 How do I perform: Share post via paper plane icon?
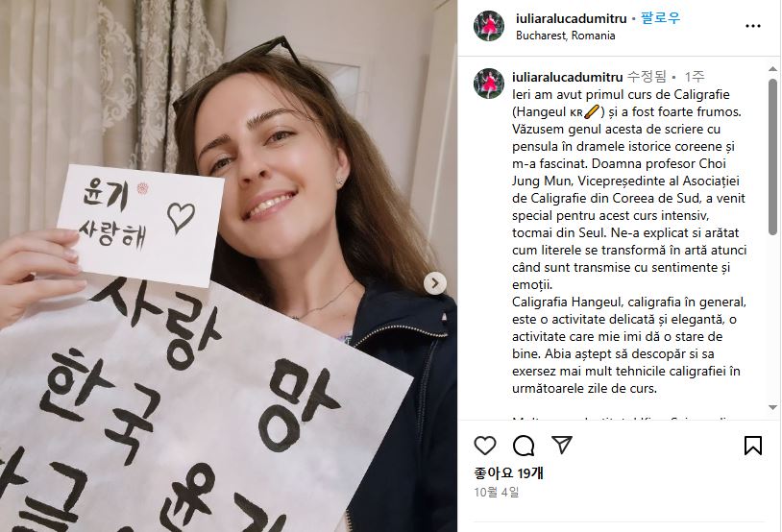pos(562,445)
